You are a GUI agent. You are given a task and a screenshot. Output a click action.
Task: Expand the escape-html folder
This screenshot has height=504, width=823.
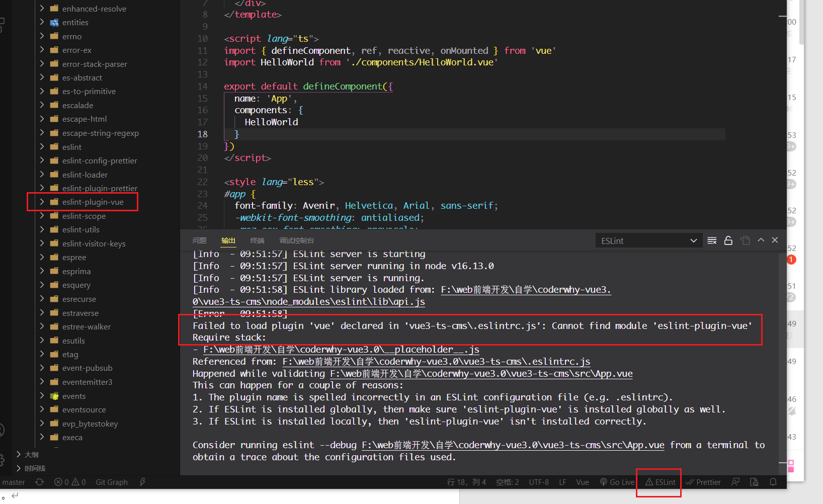[x=42, y=119]
